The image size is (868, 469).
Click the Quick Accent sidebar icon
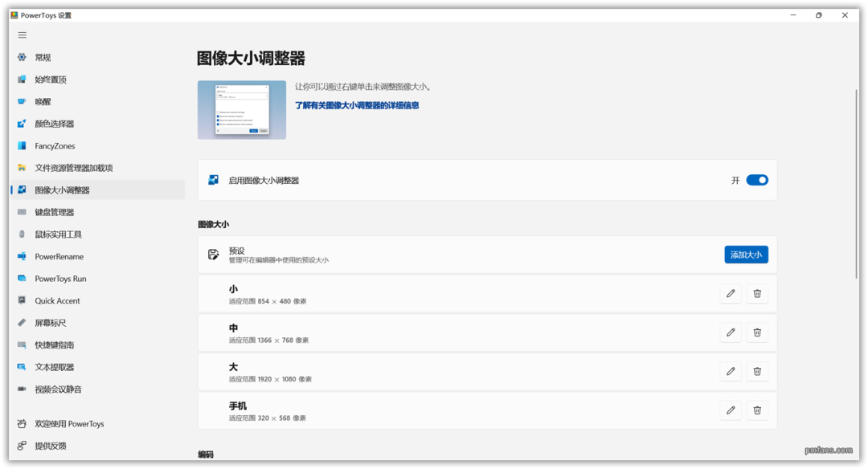pos(22,300)
